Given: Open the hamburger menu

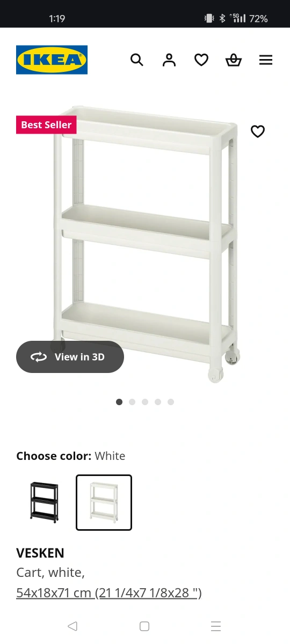Looking at the screenshot, I should (266, 60).
